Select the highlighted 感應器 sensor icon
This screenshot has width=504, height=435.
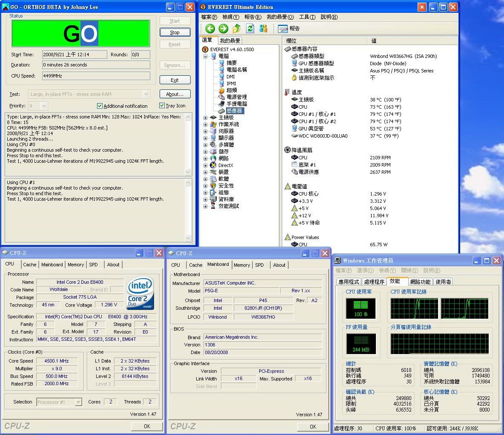221,111
